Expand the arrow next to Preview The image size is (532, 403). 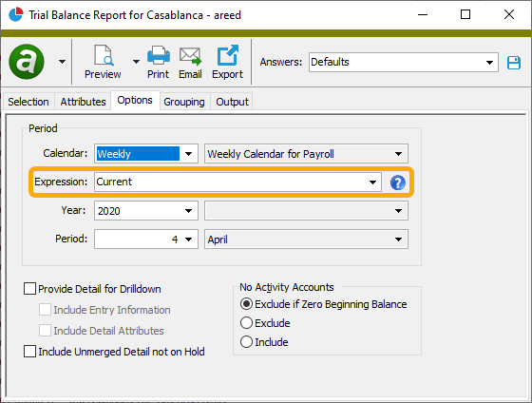point(136,62)
